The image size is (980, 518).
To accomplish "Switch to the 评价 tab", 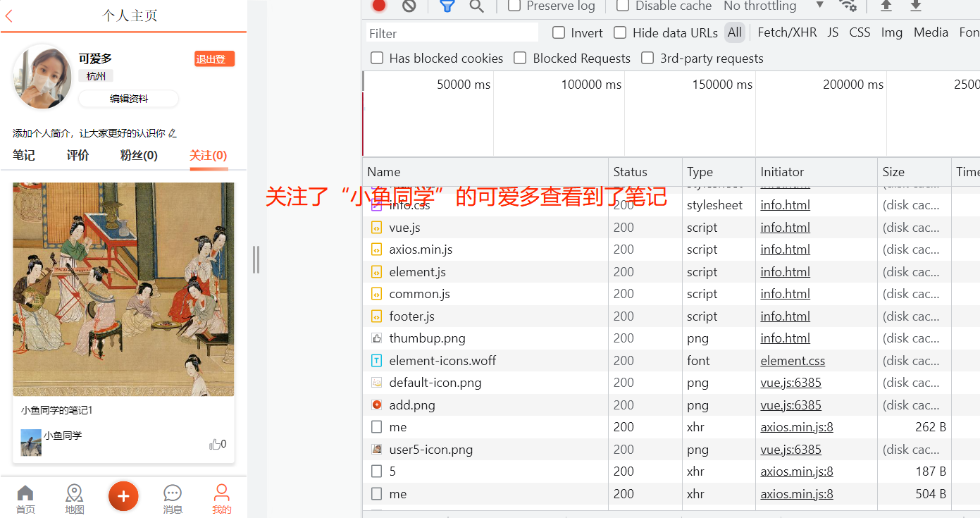I will point(77,155).
